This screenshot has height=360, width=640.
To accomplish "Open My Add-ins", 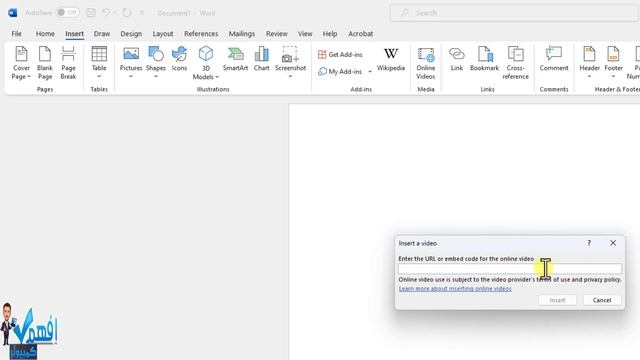I will [340, 71].
